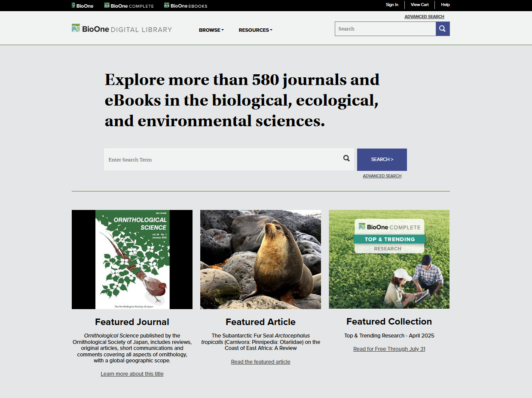This screenshot has width=532, height=398.
Task: Click the Ornithological Science description text
Action: tap(132, 348)
